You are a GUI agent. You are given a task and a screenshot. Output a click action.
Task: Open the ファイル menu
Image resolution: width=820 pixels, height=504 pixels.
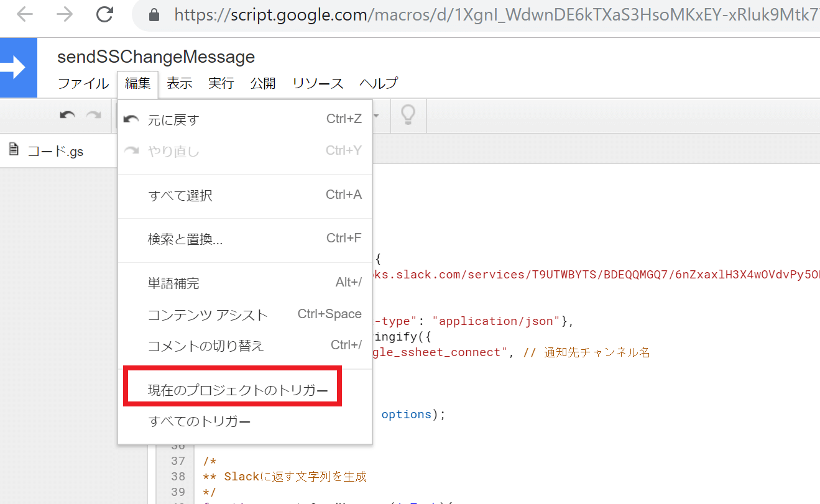click(x=83, y=83)
